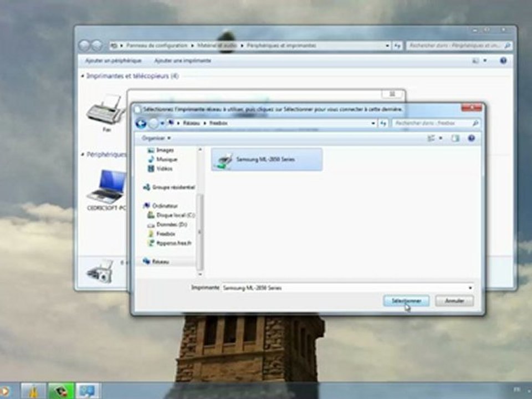
Task: Refresh the Périphériques et imprimantes window
Action: [x=397, y=45]
